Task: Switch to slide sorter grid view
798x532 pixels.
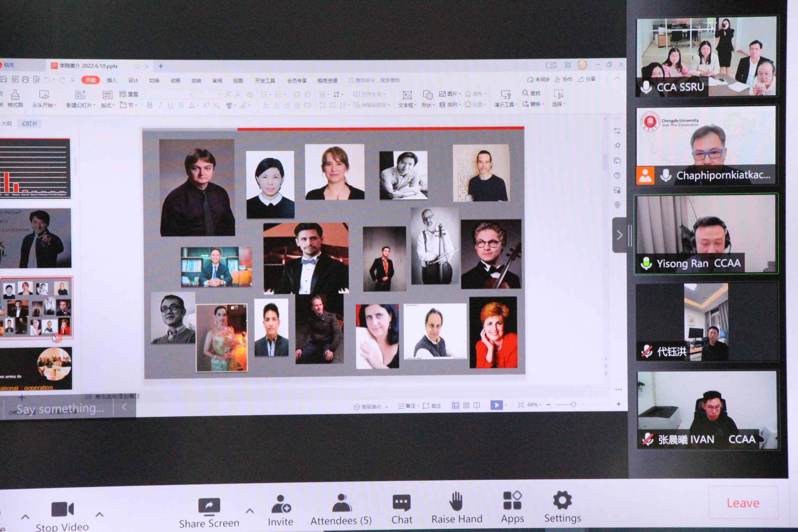Action: pos(466,405)
